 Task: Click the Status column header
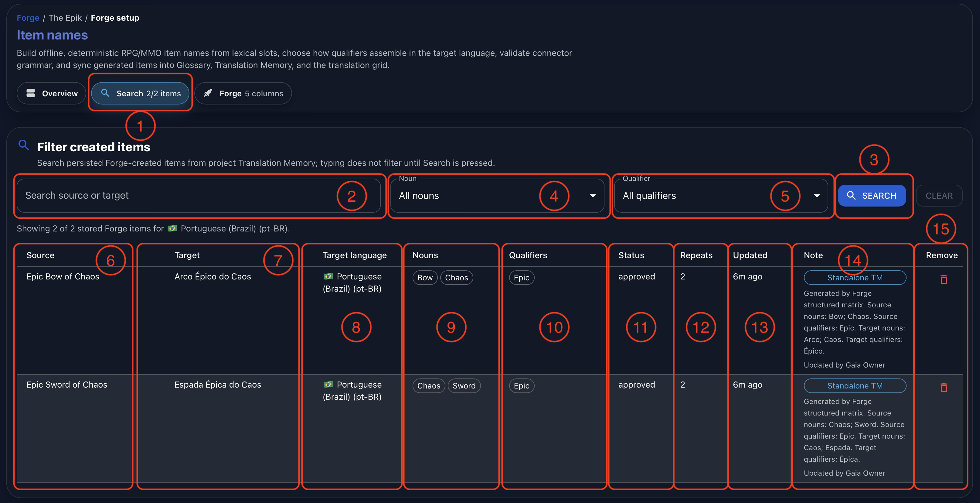631,255
